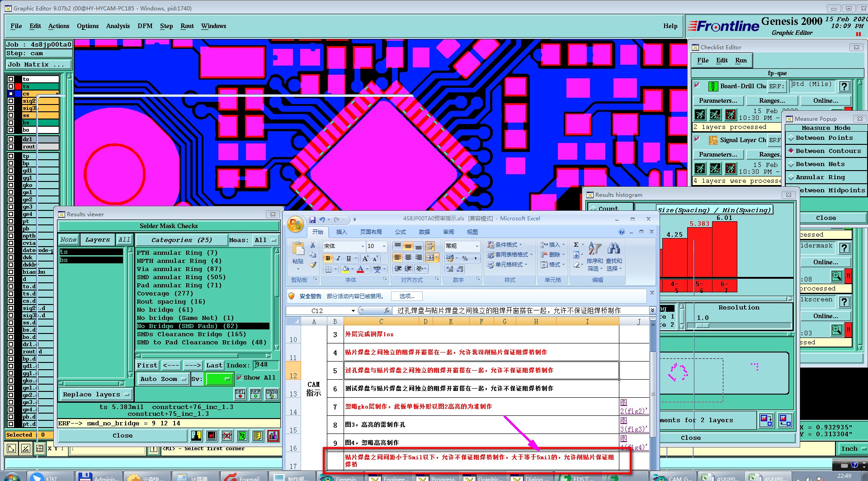Click Excel percent style icon
Screen dimensions: 868x481
465,258
